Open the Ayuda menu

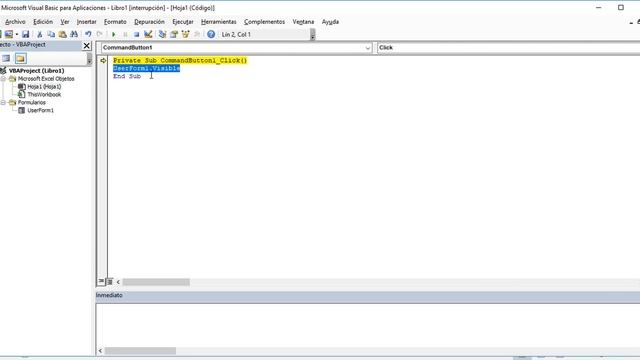330,22
